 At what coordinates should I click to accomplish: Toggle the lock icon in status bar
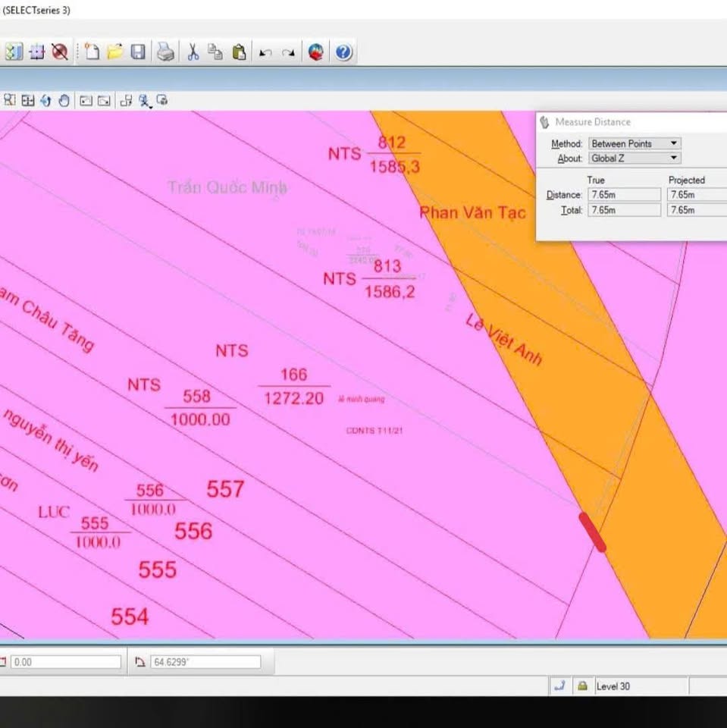582,686
